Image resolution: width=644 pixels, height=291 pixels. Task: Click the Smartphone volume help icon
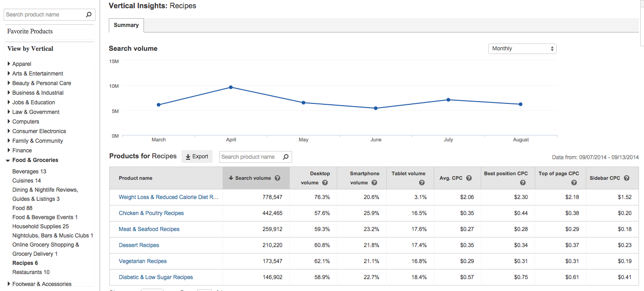click(375, 182)
